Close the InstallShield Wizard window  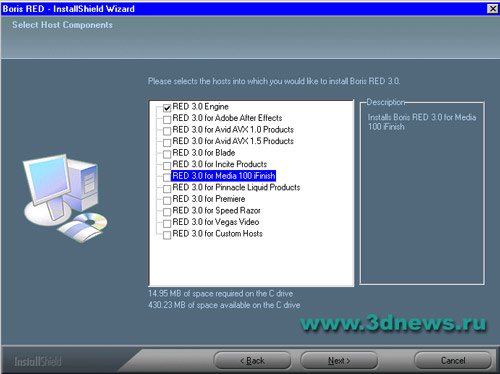tap(492, 9)
